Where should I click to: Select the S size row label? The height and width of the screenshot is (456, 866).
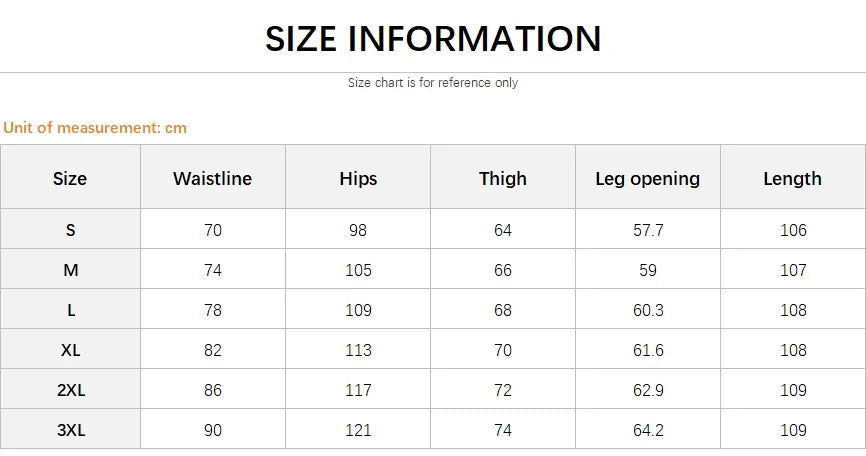coord(70,230)
